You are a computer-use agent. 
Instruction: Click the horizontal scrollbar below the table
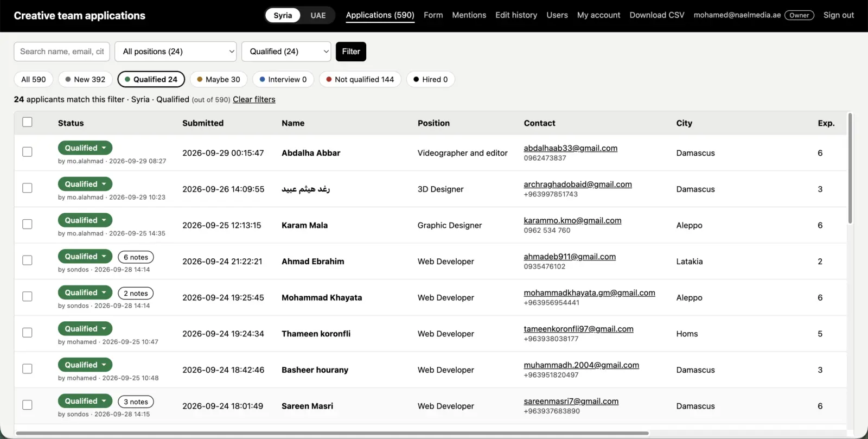pos(333,433)
